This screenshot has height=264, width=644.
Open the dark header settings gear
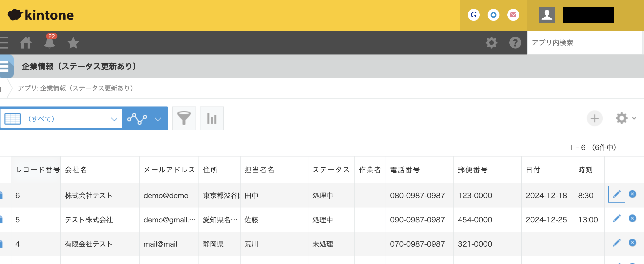(x=491, y=43)
